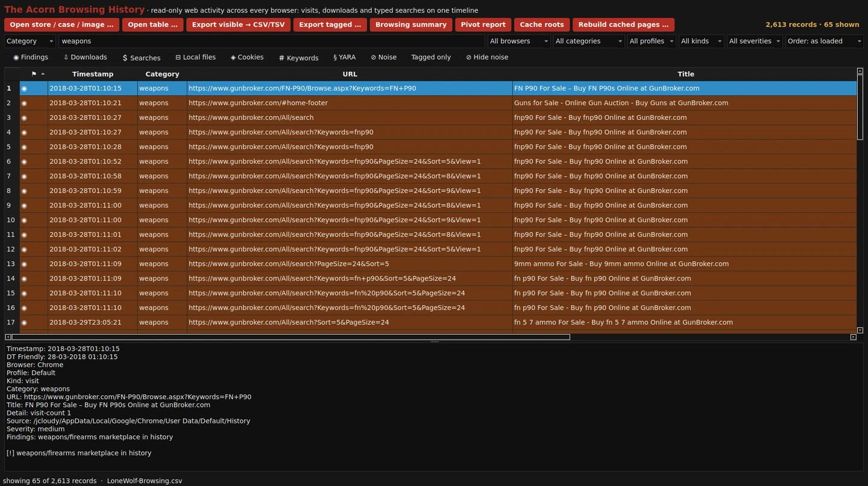
Task: Enable the Hide noise checkbox
Action: click(x=487, y=57)
